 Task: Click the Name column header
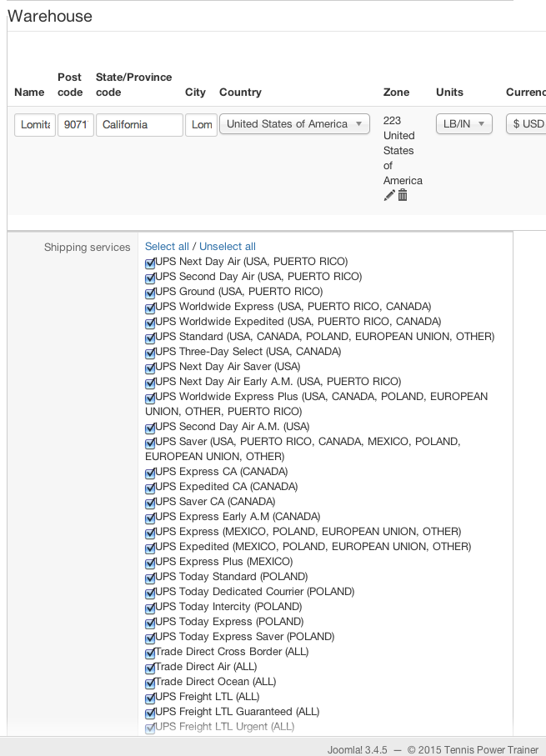[29, 92]
